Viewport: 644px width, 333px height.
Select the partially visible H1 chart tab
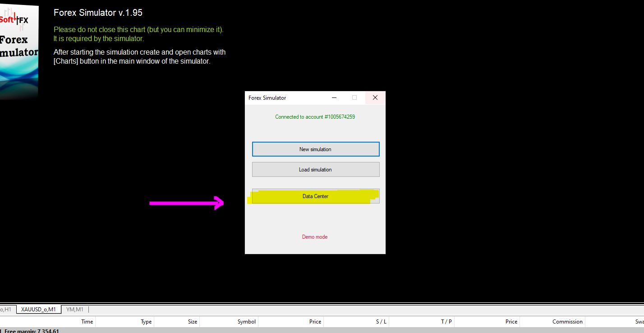click(x=6, y=310)
